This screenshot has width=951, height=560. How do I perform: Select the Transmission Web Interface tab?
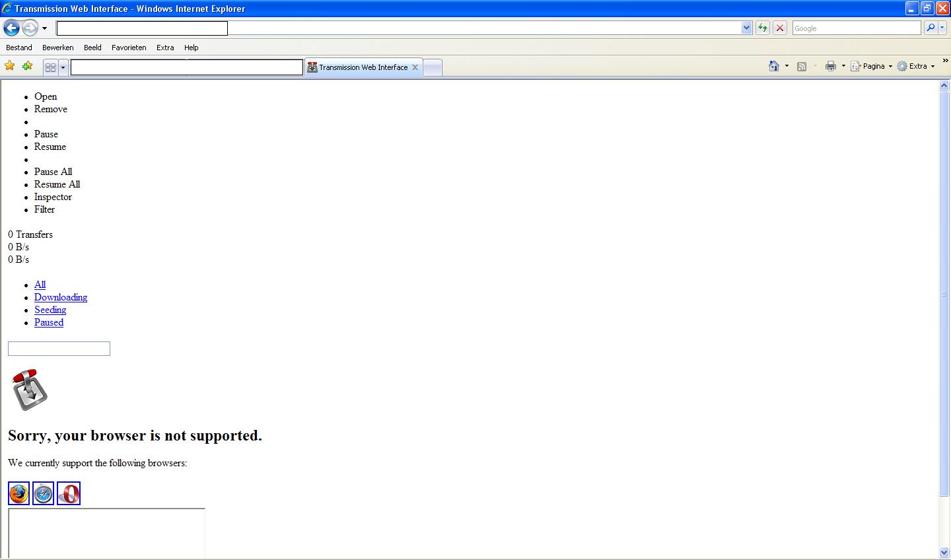click(x=363, y=67)
